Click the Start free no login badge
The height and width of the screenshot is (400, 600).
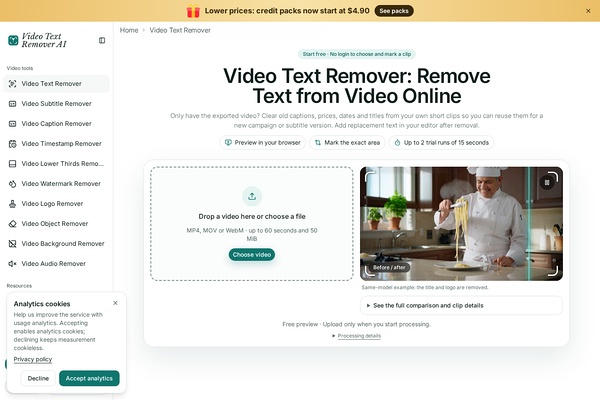tap(357, 54)
